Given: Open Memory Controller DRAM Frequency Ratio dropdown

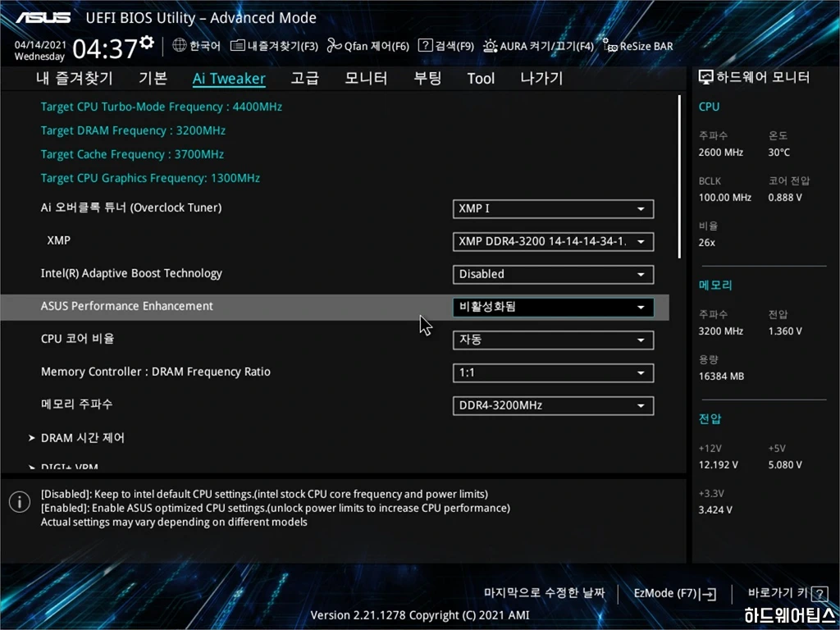Looking at the screenshot, I should tap(553, 373).
